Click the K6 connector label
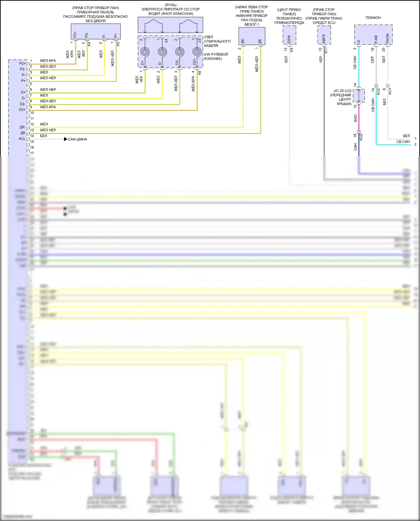The image size is (420, 521). point(200,73)
